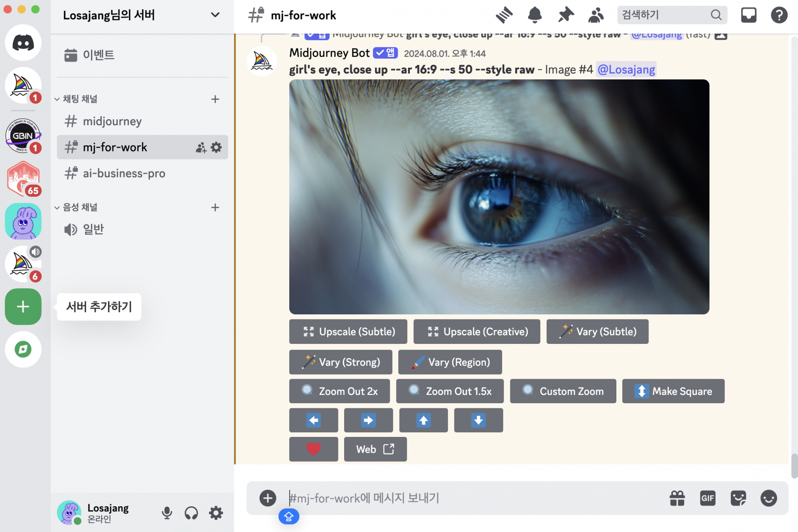
Task: Click the pan left arrow button
Action: pos(313,420)
